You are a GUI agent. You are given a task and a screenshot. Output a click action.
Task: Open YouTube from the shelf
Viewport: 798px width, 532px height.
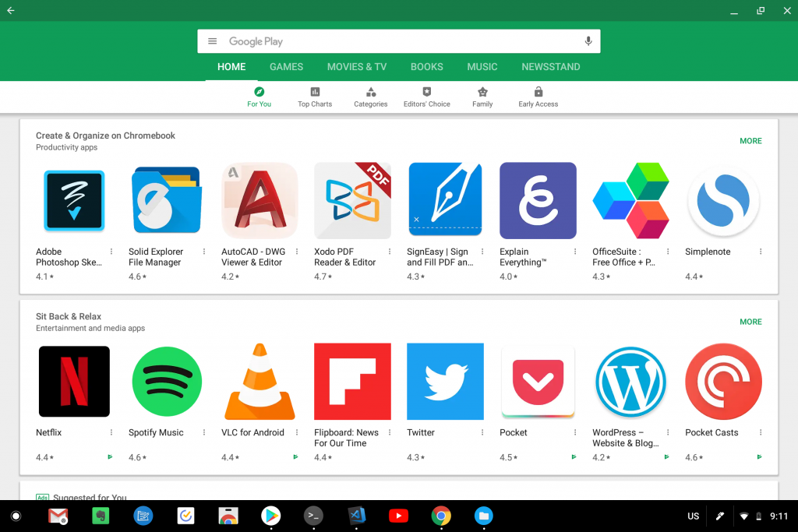[x=398, y=516]
